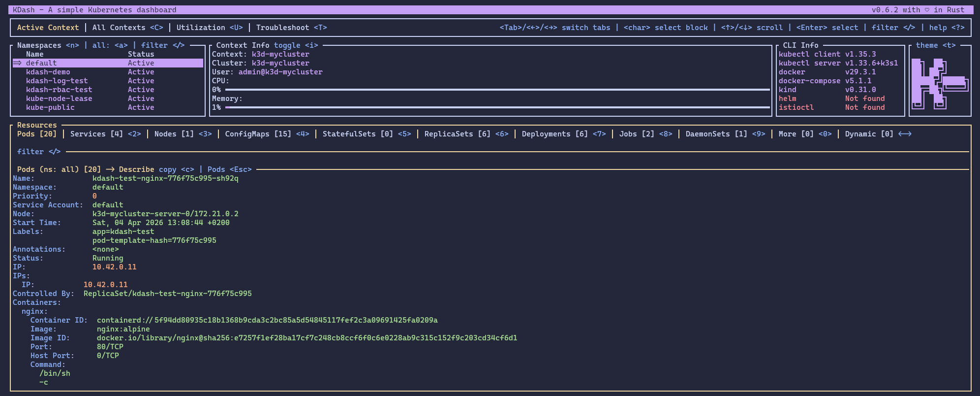Open the Dynamic [0] resource tab

click(878, 134)
